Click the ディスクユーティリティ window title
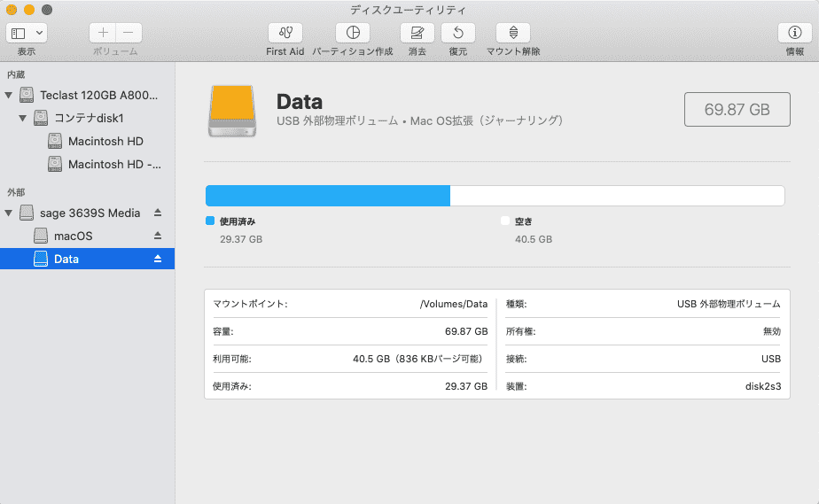This screenshot has width=819, height=504. 408,10
